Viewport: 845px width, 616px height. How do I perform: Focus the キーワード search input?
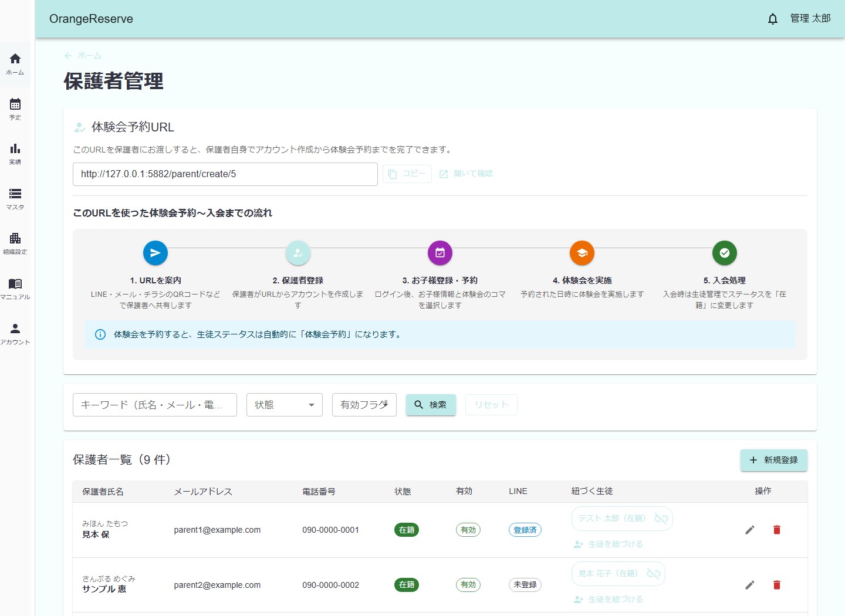155,405
